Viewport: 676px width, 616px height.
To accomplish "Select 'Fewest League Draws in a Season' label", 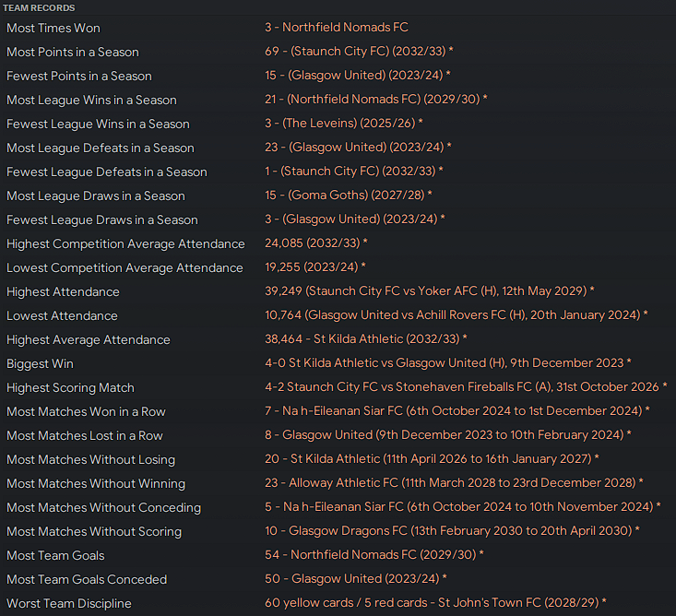I will [x=102, y=219].
